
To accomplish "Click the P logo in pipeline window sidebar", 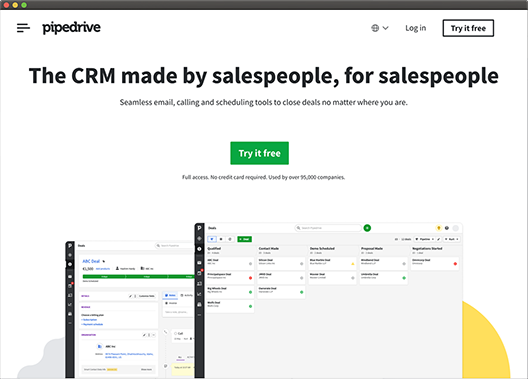I will 199,228.
